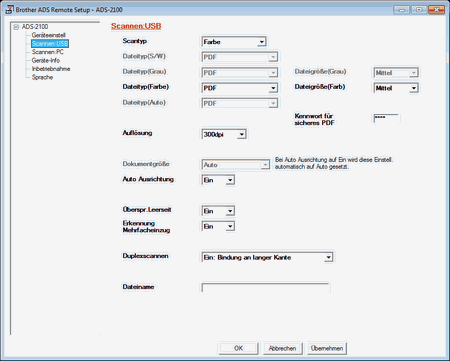Click the disabled Dateigröße(Grau) dropdown
The image size is (450, 361).
coord(396,73)
